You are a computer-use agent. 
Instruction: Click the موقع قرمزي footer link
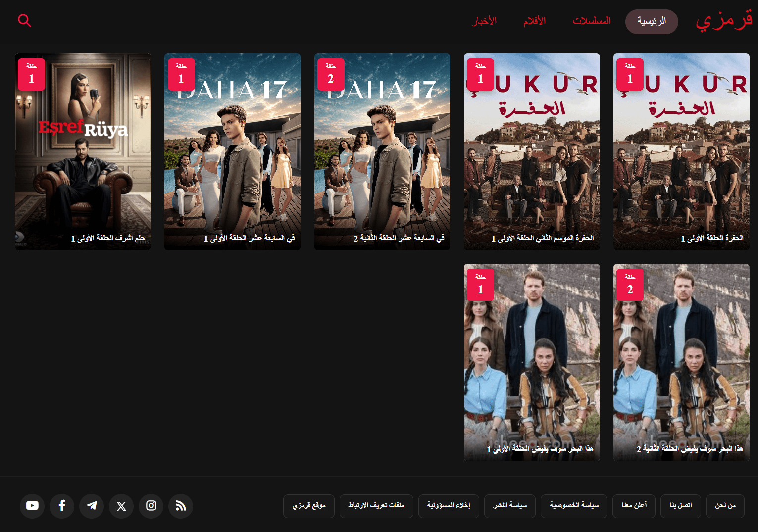[309, 506]
